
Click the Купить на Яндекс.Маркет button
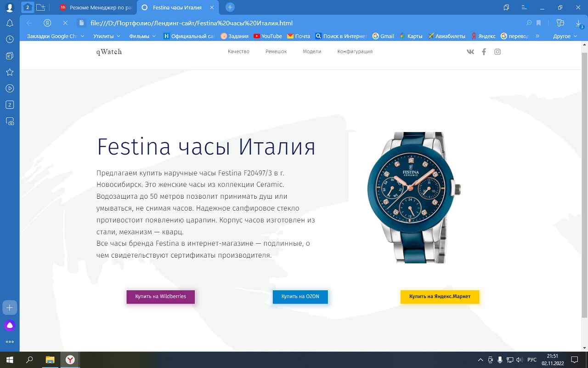pyautogui.click(x=440, y=297)
